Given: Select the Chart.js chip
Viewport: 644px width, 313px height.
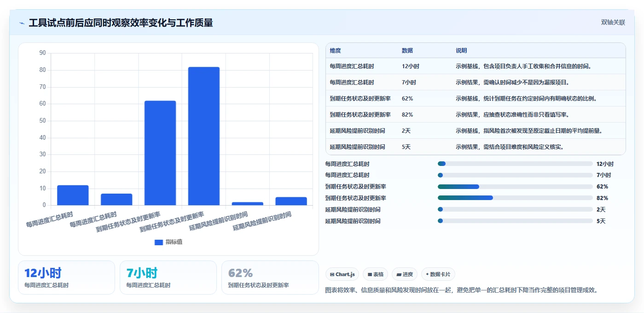Looking at the screenshot, I should [x=342, y=274].
